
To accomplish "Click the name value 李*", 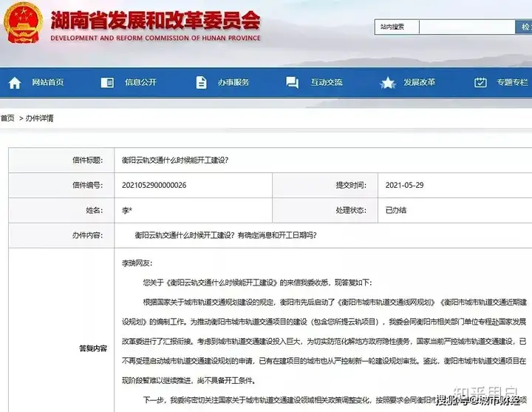I will [x=127, y=210].
